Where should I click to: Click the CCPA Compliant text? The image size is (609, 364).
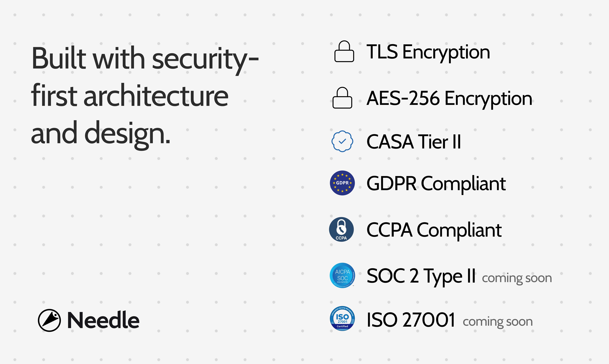[434, 230]
